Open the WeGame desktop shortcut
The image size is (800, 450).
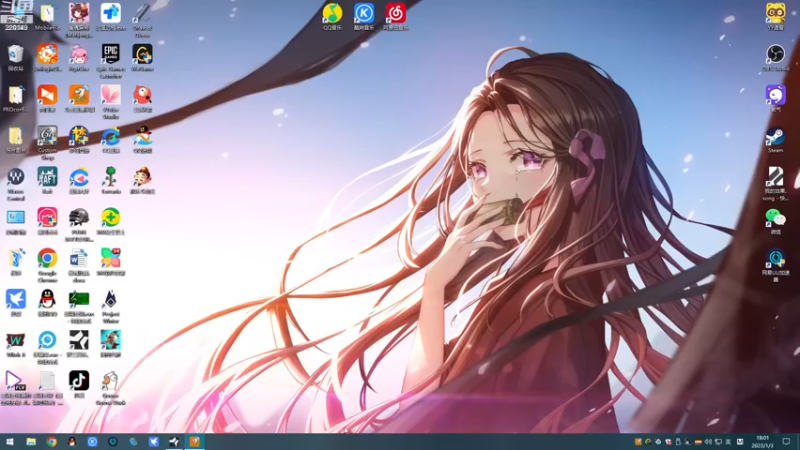142,57
